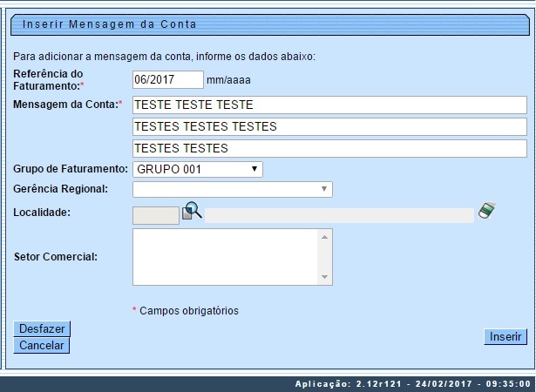536x392 pixels.
Task: Click the Aplicação version status bar text
Action: coord(413,383)
